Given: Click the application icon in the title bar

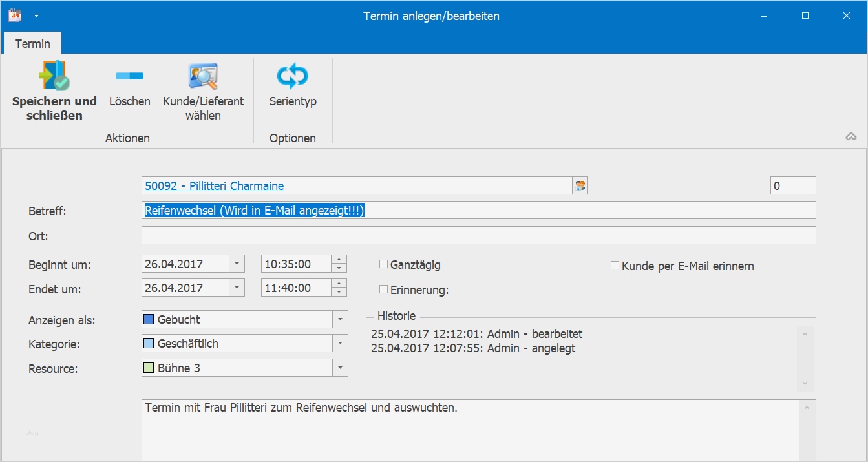Looking at the screenshot, I should [x=13, y=14].
